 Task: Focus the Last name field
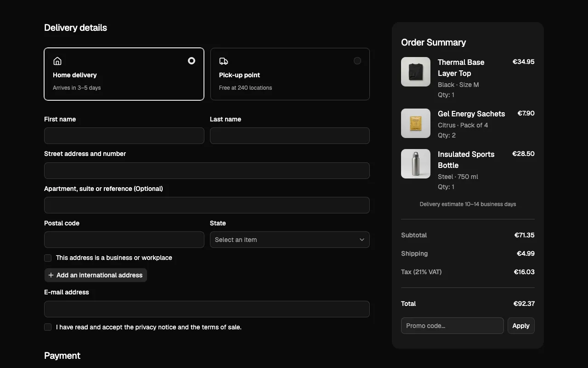[290, 136]
